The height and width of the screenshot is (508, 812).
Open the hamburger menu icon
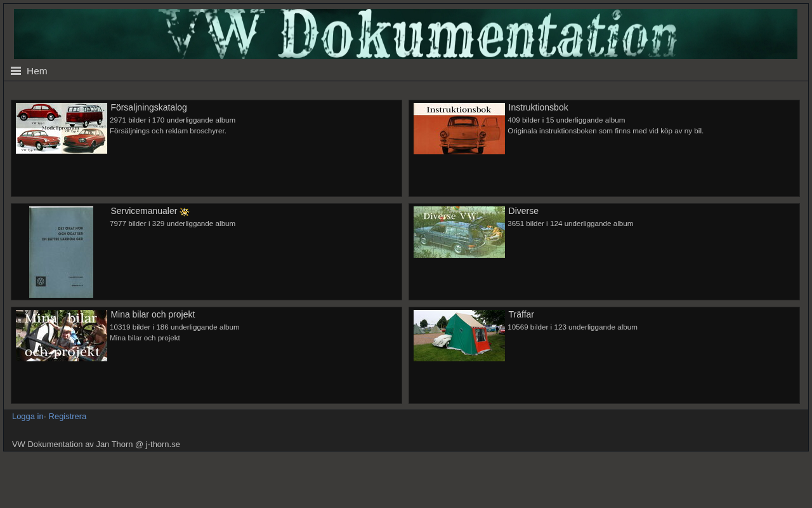coord(16,71)
